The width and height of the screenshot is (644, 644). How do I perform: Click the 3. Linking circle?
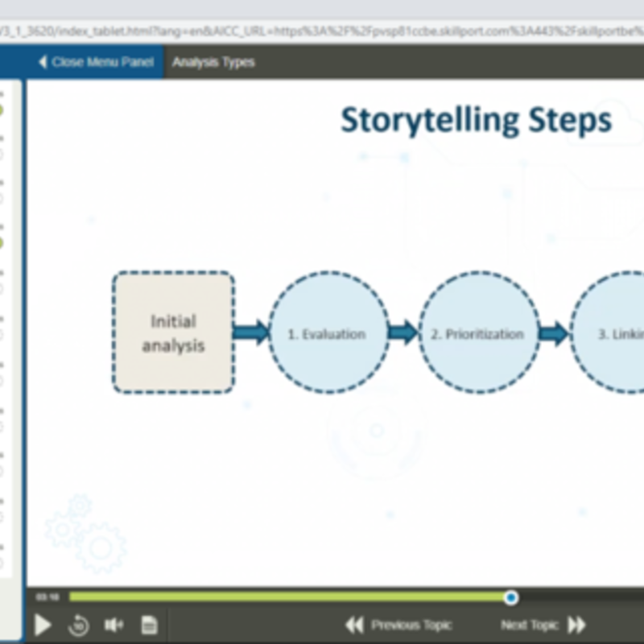click(608, 332)
